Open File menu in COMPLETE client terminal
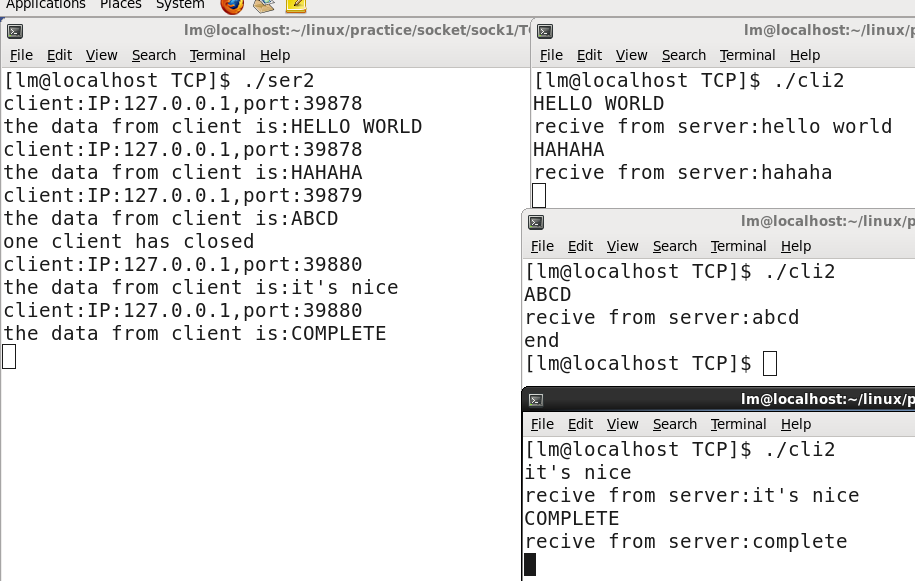This screenshot has height=581, width=915. (542, 425)
